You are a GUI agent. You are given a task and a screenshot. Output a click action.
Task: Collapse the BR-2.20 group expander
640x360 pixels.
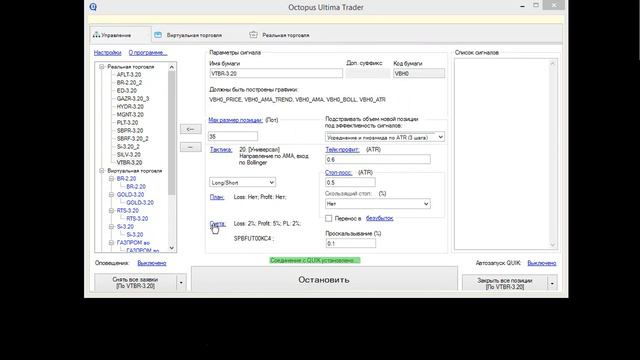click(x=111, y=179)
